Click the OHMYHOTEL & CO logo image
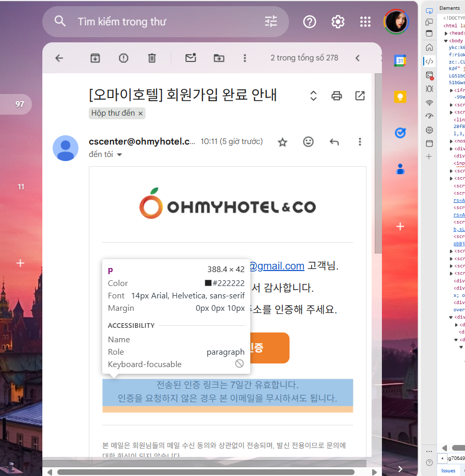This screenshot has height=476, width=465. point(228,203)
